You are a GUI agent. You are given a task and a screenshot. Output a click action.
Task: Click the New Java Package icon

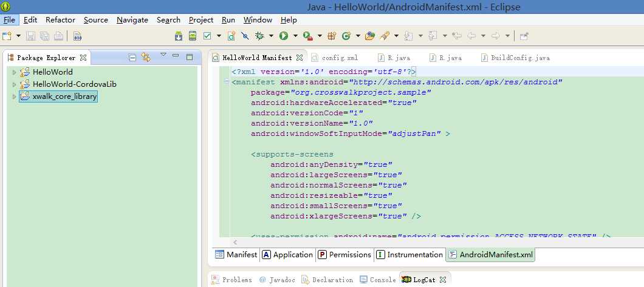click(332, 36)
